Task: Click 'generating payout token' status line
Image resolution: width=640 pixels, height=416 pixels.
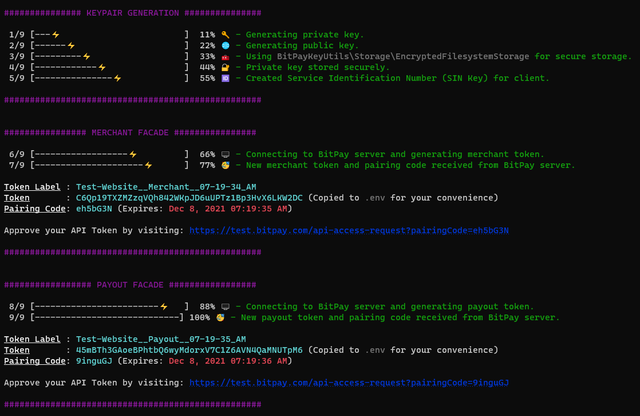Action: [x=390, y=307]
